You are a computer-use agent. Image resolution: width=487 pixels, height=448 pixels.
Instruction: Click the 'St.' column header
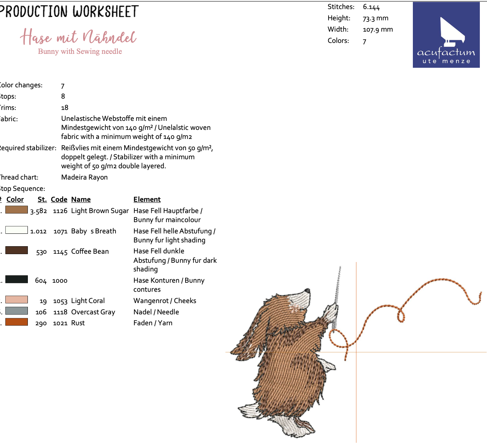[42, 200]
